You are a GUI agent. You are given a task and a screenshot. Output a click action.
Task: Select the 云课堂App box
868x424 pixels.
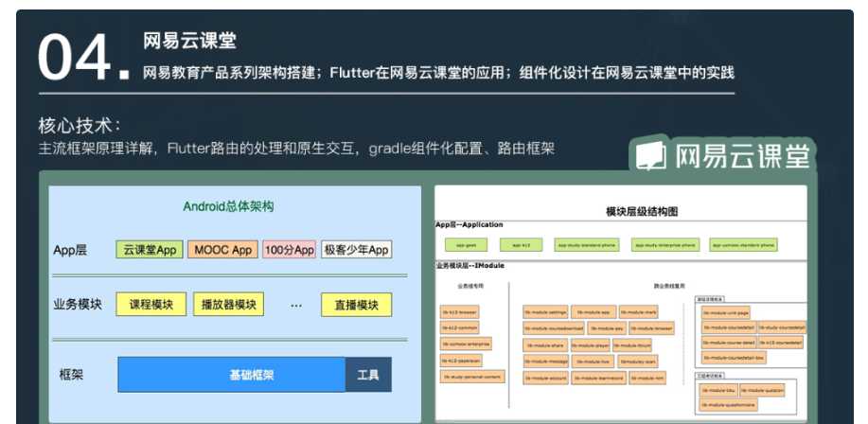150,250
